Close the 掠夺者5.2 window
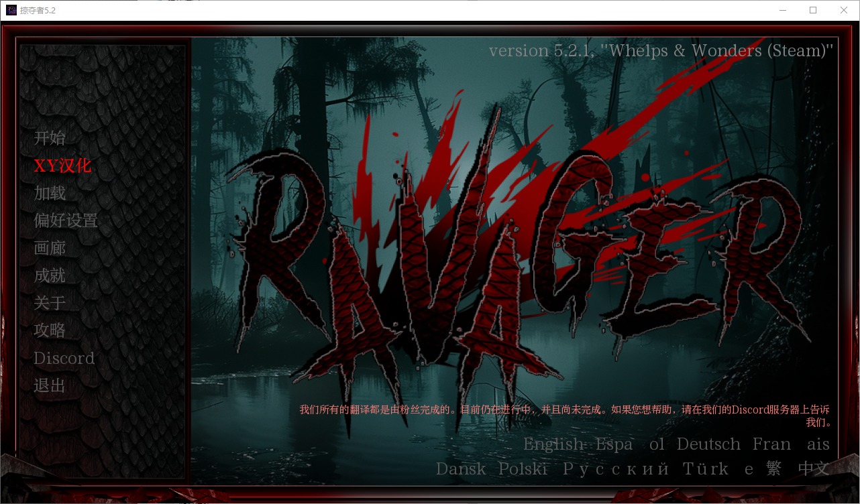Viewport: 860px width, 504px height. (844, 10)
